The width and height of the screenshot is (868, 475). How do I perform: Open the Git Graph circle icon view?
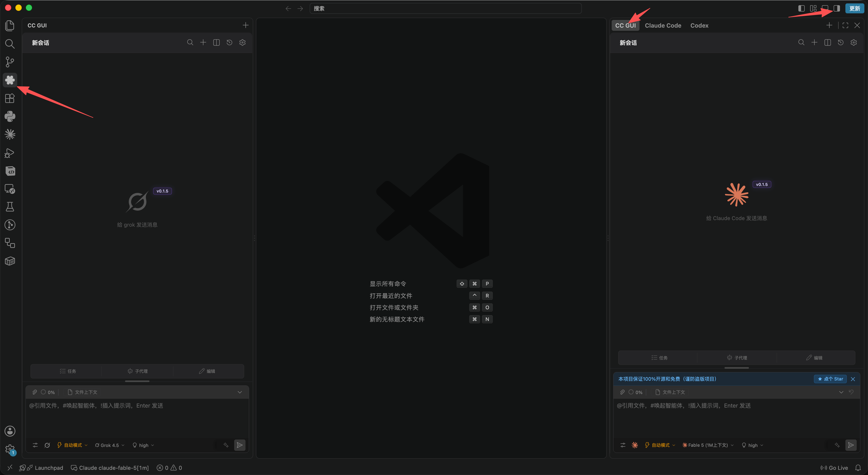pyautogui.click(x=10, y=225)
